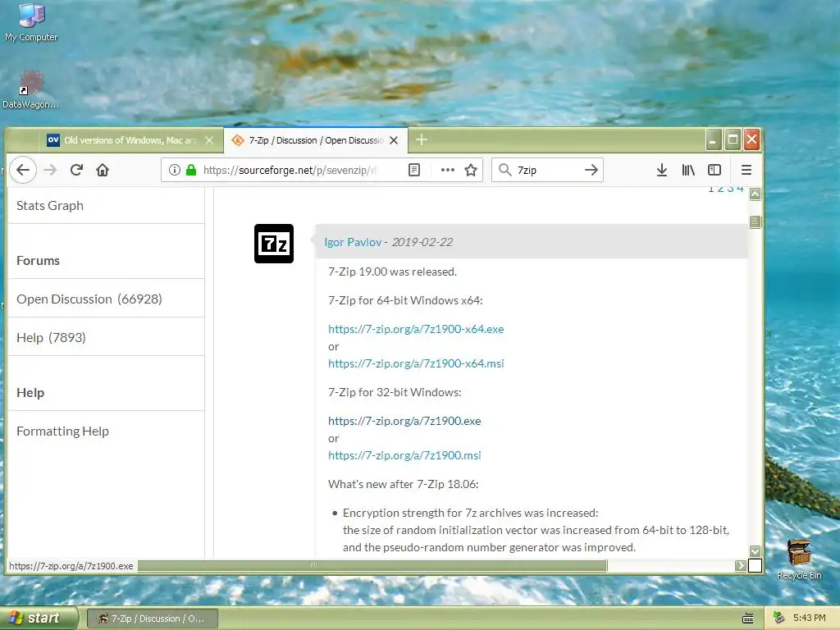This screenshot has width=840, height=630.
Task: Click the text "7-Zip 19.00 was released."
Action: tap(392, 272)
